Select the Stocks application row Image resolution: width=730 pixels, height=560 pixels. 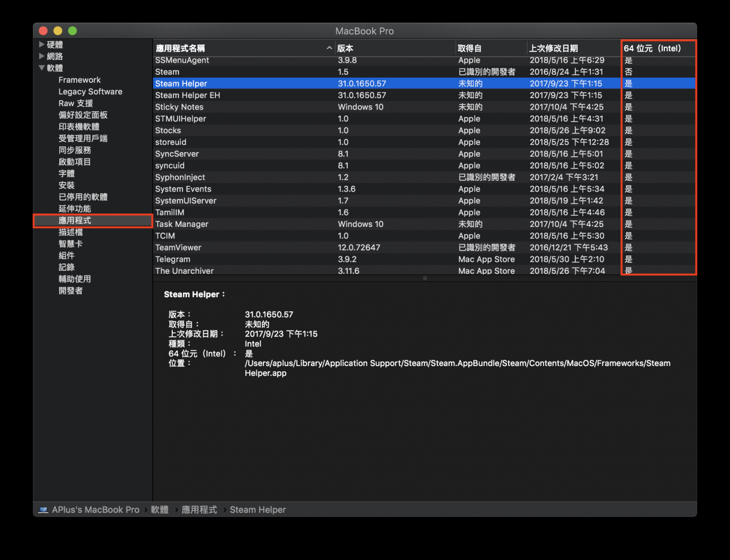pos(424,130)
